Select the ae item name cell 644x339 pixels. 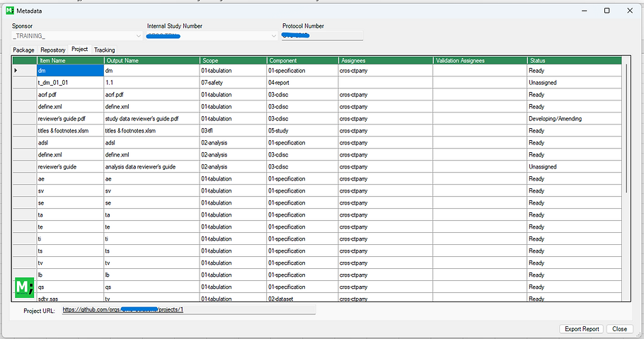pyautogui.click(x=70, y=179)
